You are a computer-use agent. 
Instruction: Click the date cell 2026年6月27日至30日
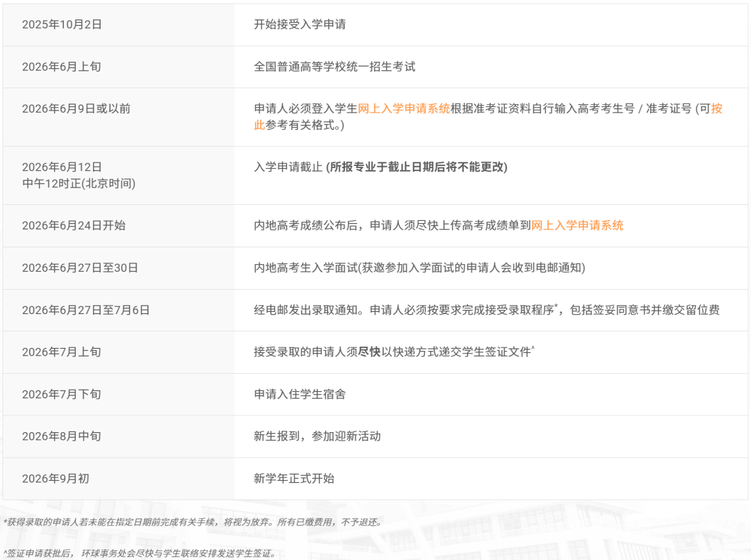pyautogui.click(x=80, y=267)
